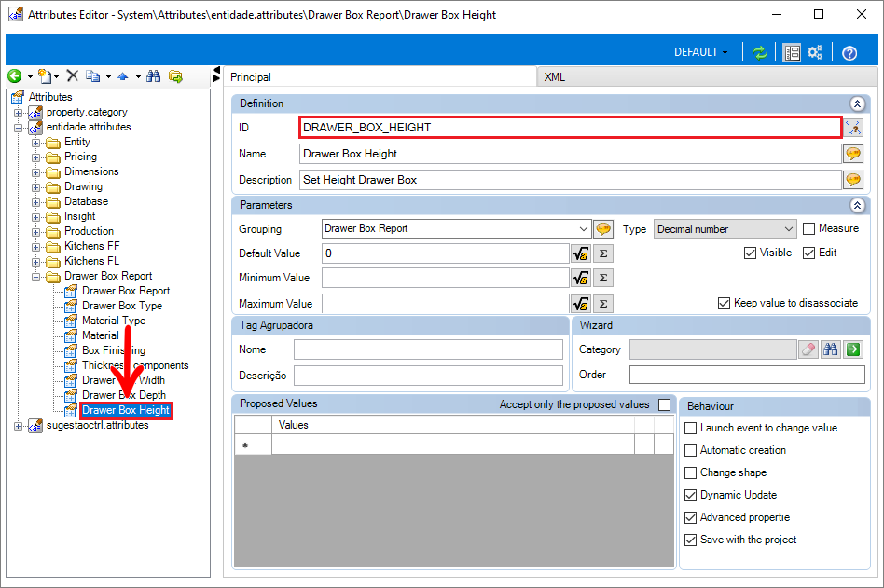Click the eraser icon next to Category

pos(808,349)
